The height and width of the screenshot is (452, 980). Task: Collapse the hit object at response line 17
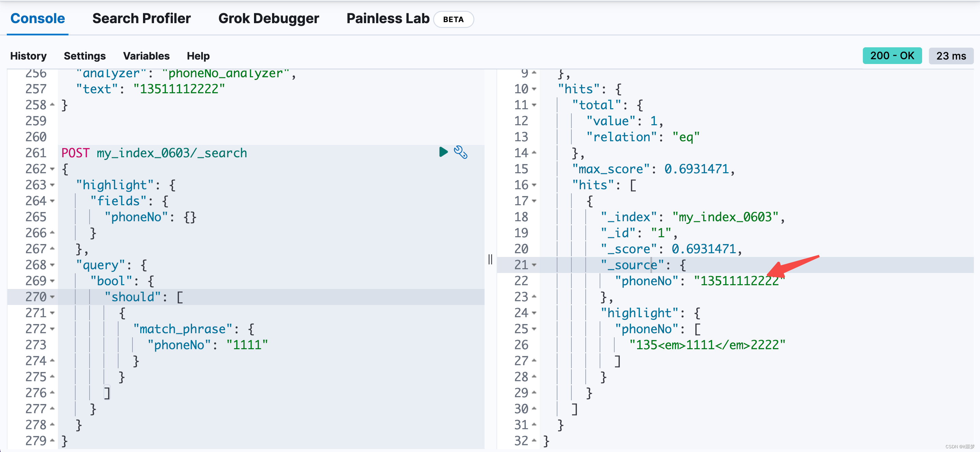[x=534, y=201]
